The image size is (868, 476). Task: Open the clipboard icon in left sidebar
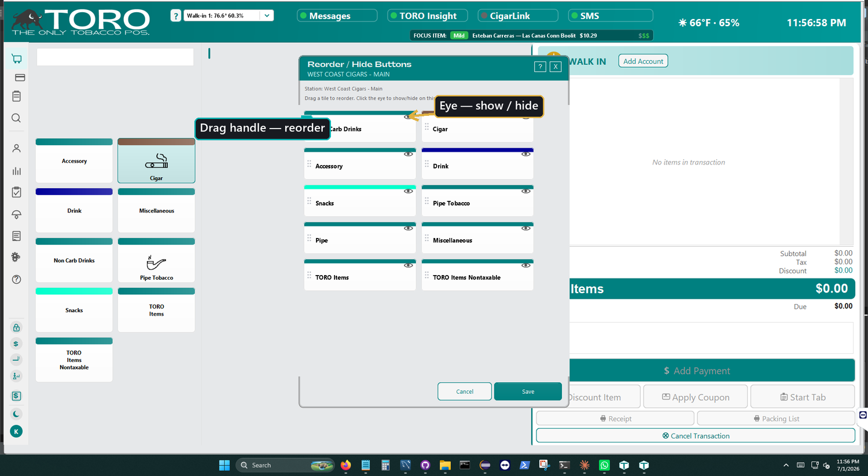click(x=16, y=96)
